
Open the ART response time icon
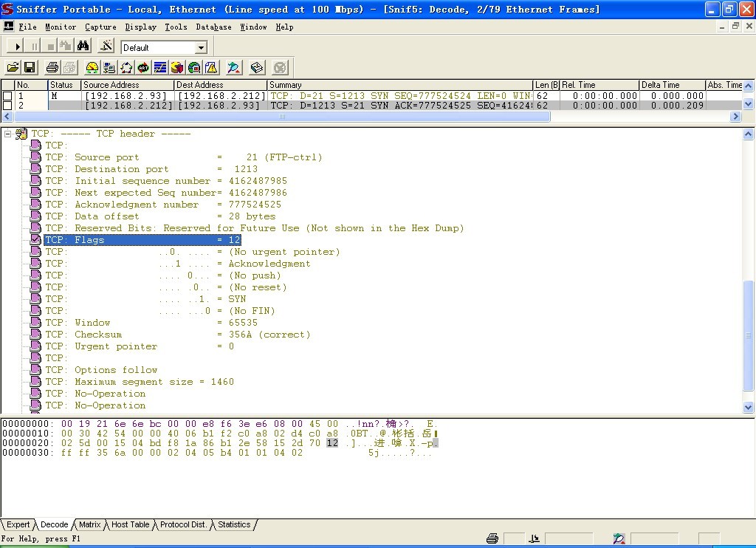143,67
